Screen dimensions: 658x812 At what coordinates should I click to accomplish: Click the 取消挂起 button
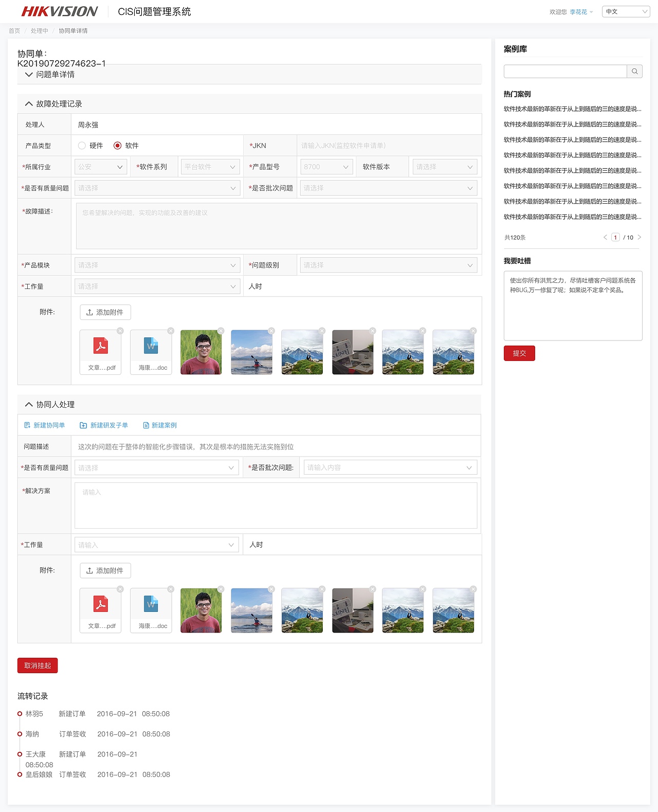[x=38, y=665]
